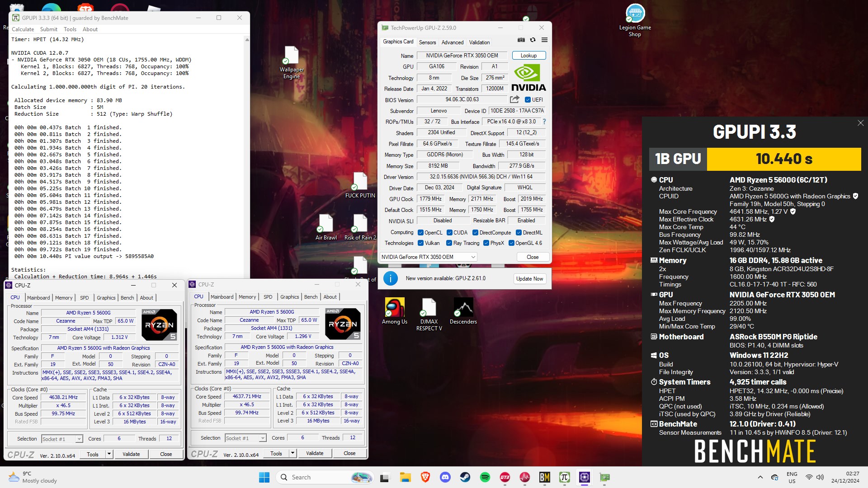The width and height of the screenshot is (868, 488).
Task: Open Steam from taskbar
Action: (465, 477)
